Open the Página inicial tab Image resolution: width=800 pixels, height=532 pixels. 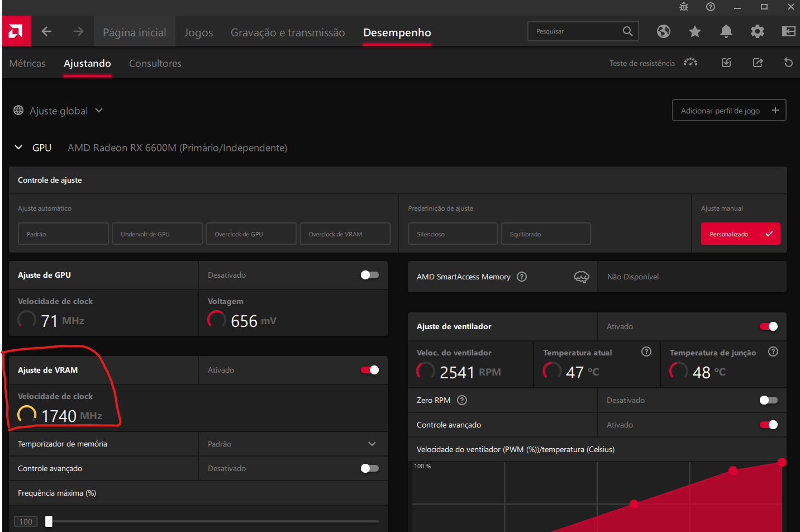tap(135, 32)
